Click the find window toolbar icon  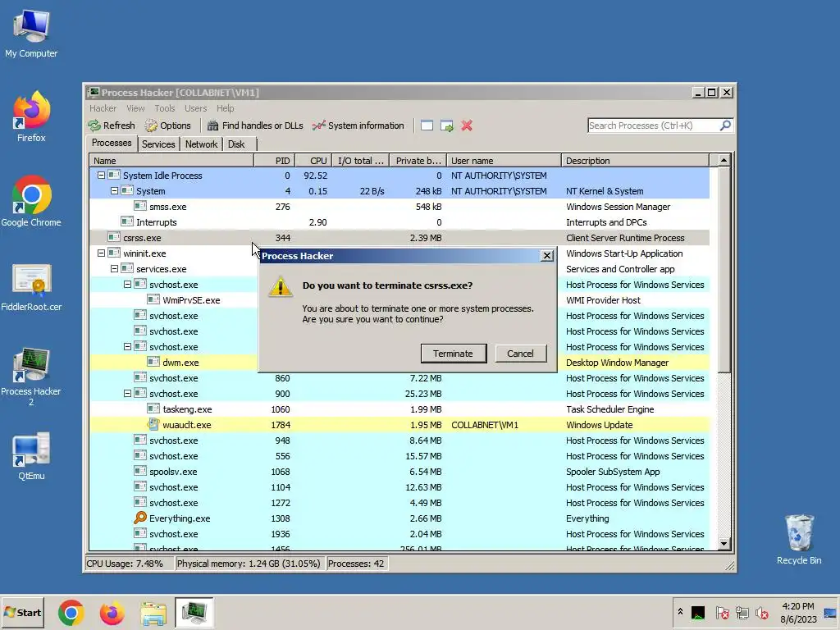pos(427,126)
